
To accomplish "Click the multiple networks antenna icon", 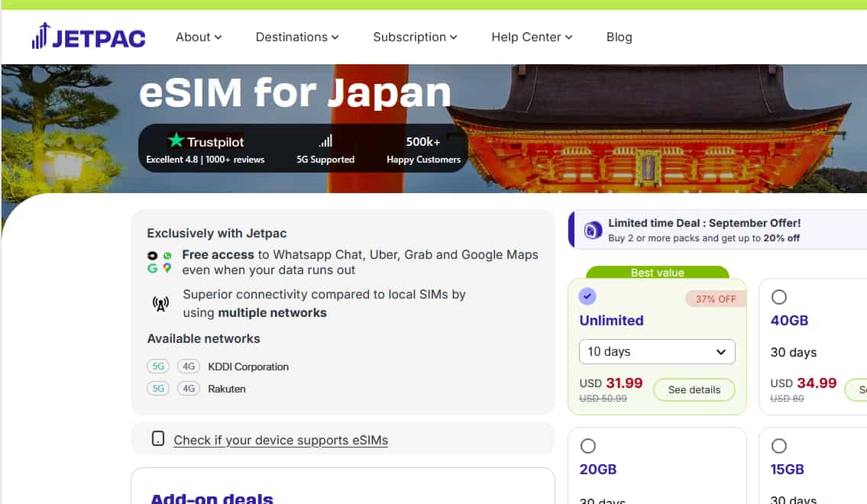I will 161,303.
